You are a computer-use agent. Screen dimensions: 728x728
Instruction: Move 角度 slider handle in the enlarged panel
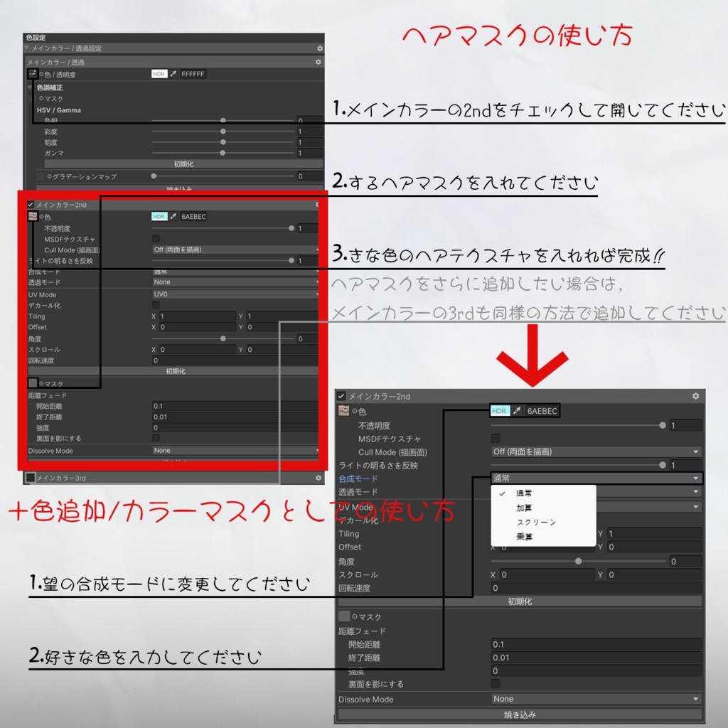pyautogui.click(x=579, y=561)
